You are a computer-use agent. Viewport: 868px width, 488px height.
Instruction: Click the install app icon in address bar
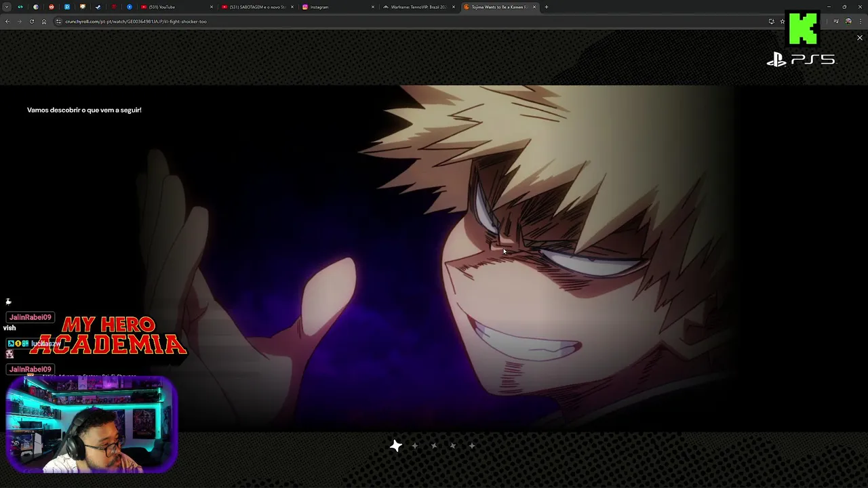tap(771, 21)
